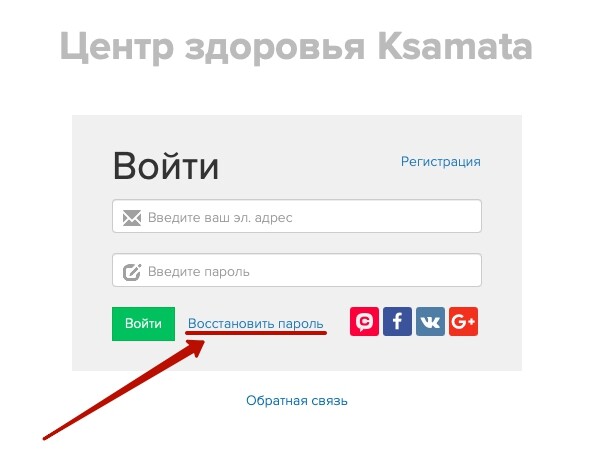
Task: Click the large Войти form heading
Action: pyautogui.click(x=166, y=166)
